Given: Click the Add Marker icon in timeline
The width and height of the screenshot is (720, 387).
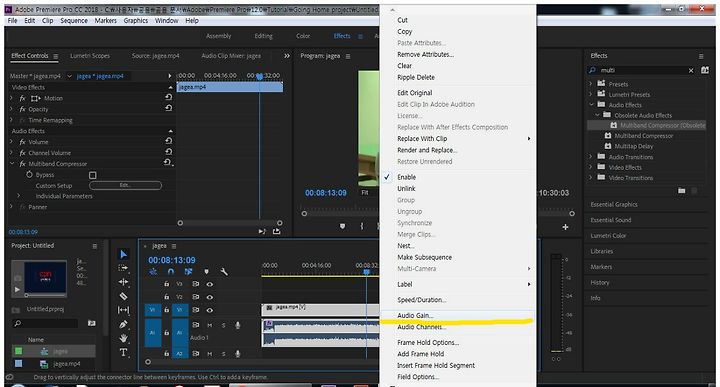Looking at the screenshot, I should coord(206,272).
